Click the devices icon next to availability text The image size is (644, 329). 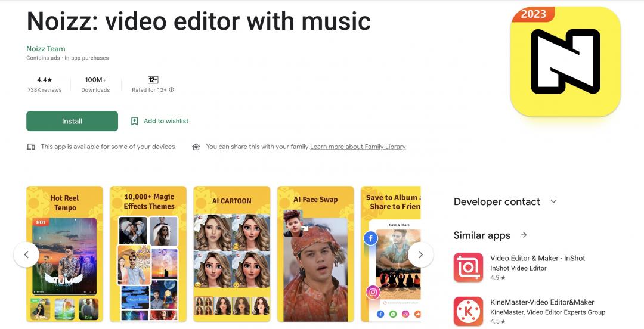31,147
